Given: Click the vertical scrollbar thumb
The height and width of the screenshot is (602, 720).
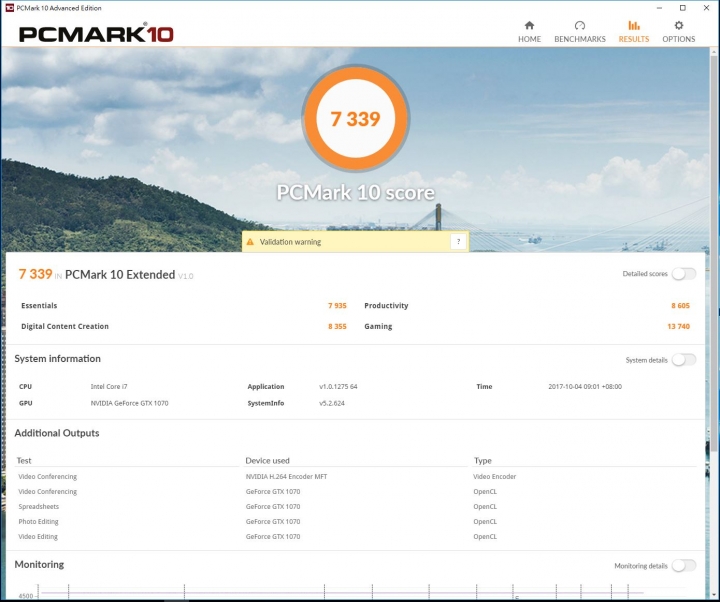Looking at the screenshot, I should point(714,255).
